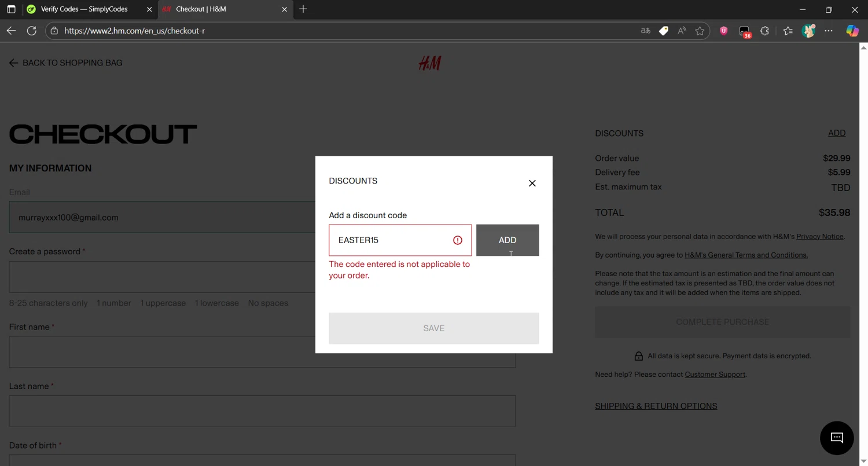Add page to favorites star
Image resolution: width=868 pixels, height=466 pixels.
[x=700, y=31]
